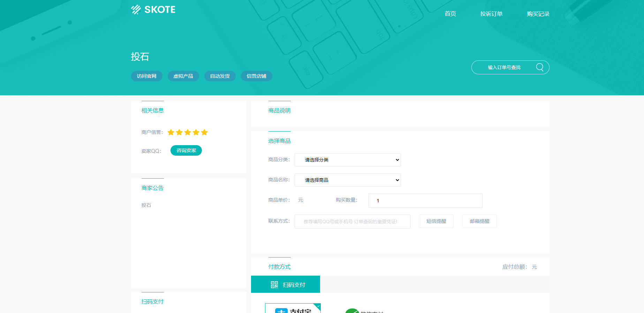The width and height of the screenshot is (644, 313).
Task: Select the Alipay payment option
Action: tap(293, 309)
